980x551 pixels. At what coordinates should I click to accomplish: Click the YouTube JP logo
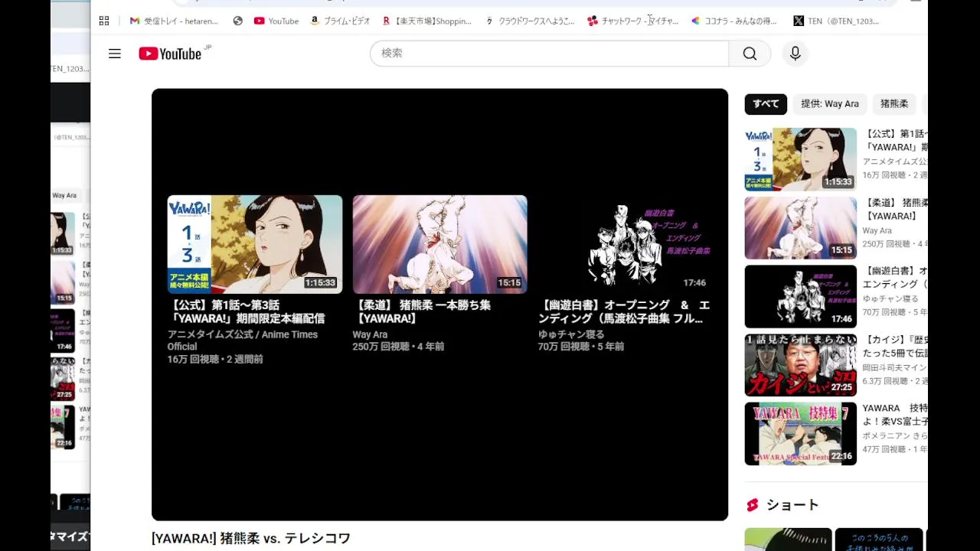coord(175,54)
